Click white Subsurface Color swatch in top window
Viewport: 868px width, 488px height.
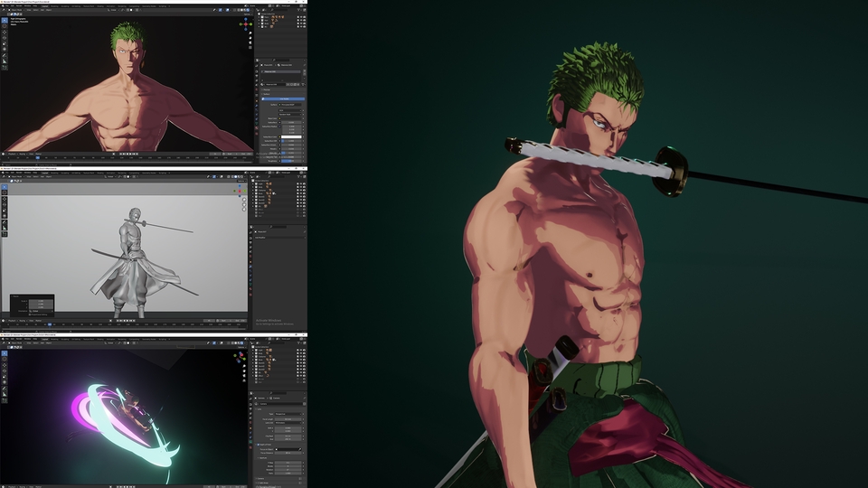tap(291, 136)
